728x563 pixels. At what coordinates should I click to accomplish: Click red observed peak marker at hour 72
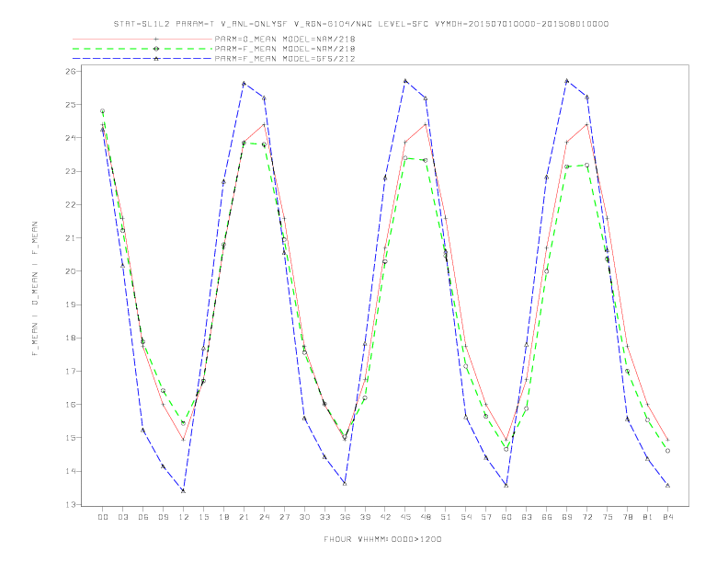[586, 124]
